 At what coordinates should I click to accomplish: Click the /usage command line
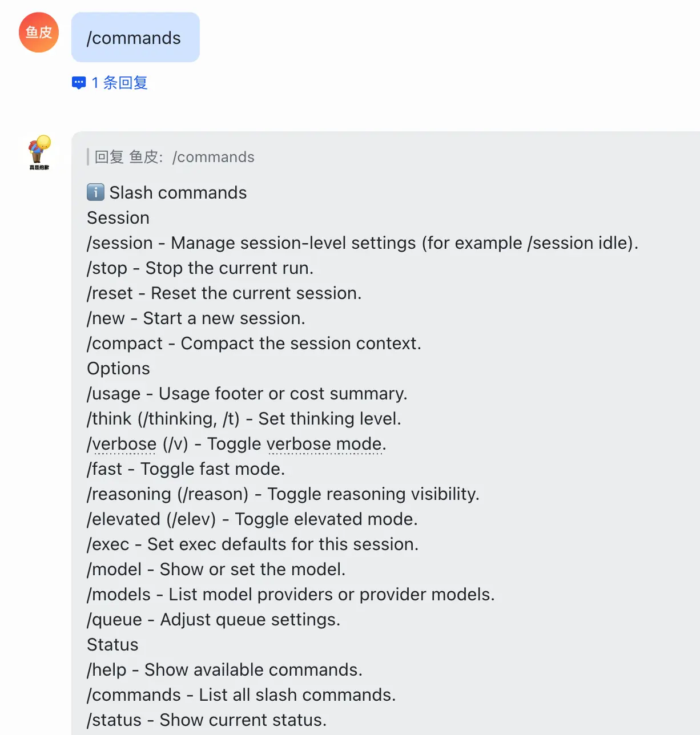pos(247,394)
